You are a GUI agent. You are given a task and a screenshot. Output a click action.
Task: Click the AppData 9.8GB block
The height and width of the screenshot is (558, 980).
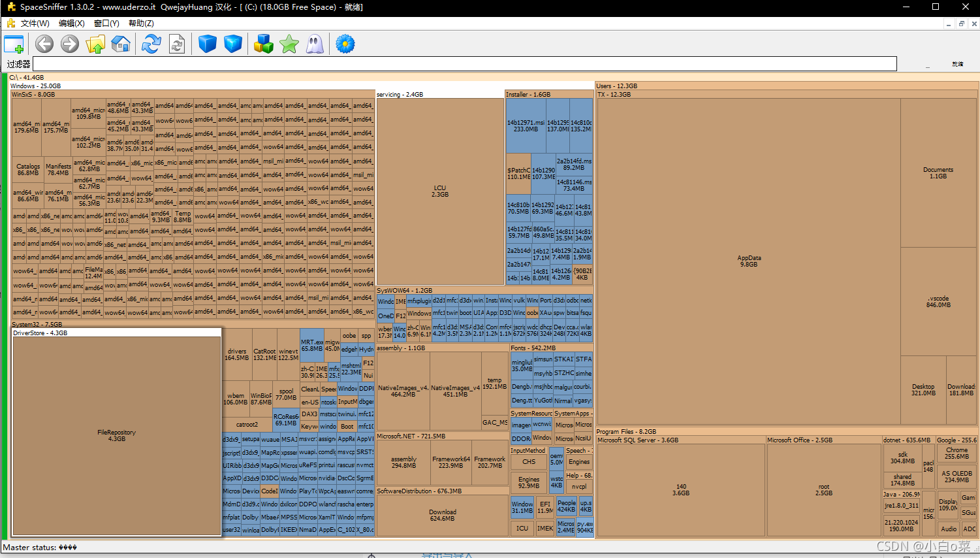click(749, 261)
